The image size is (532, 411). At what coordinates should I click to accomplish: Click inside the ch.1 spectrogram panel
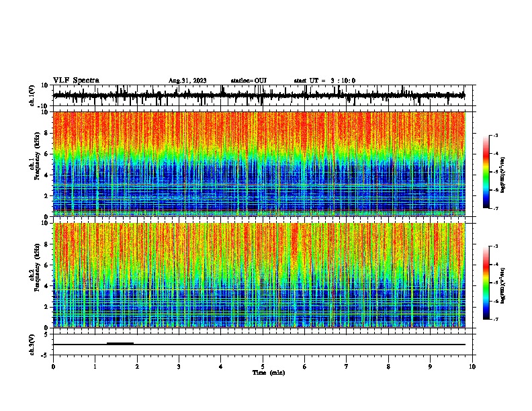coord(259,164)
